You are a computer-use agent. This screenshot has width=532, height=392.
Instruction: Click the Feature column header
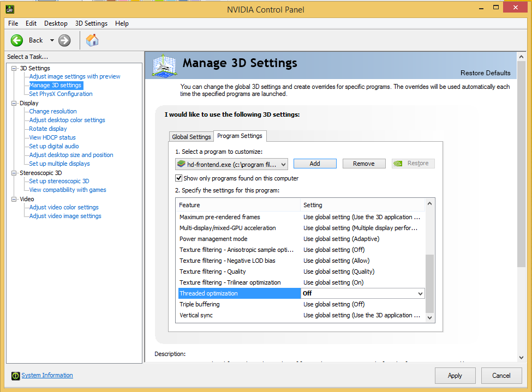coord(238,205)
